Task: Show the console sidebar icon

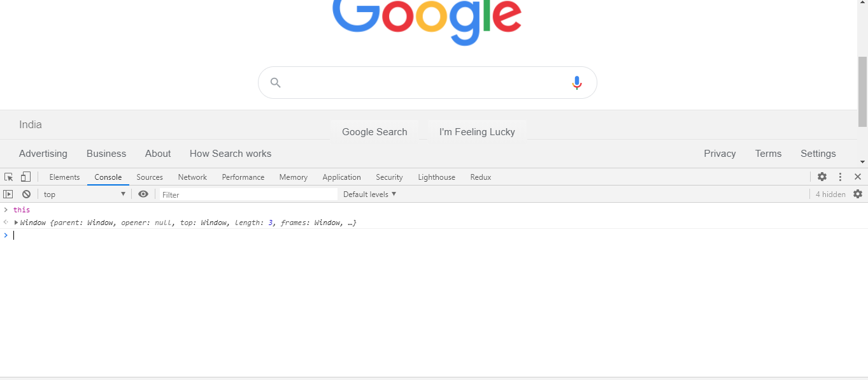Action: (x=8, y=194)
